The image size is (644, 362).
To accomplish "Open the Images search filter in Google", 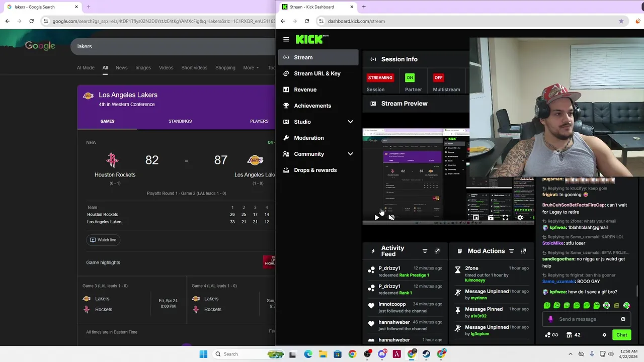I will [143, 68].
